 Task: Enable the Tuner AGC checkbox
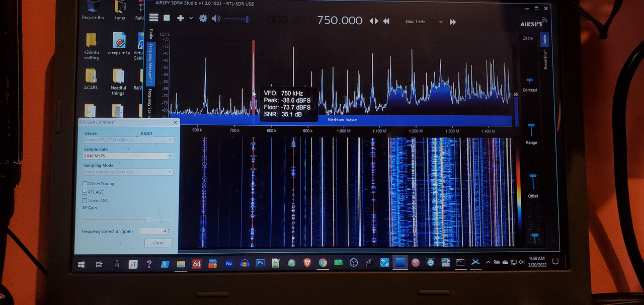point(85,200)
